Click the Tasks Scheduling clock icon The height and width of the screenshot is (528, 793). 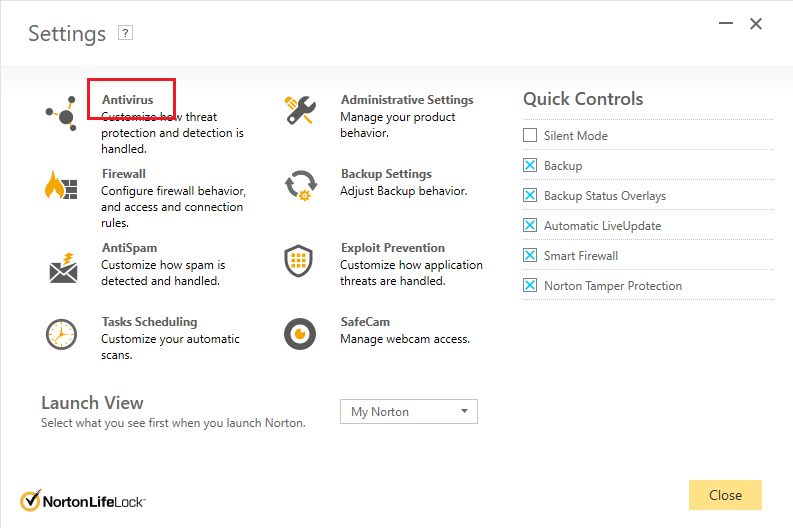[x=61, y=334]
